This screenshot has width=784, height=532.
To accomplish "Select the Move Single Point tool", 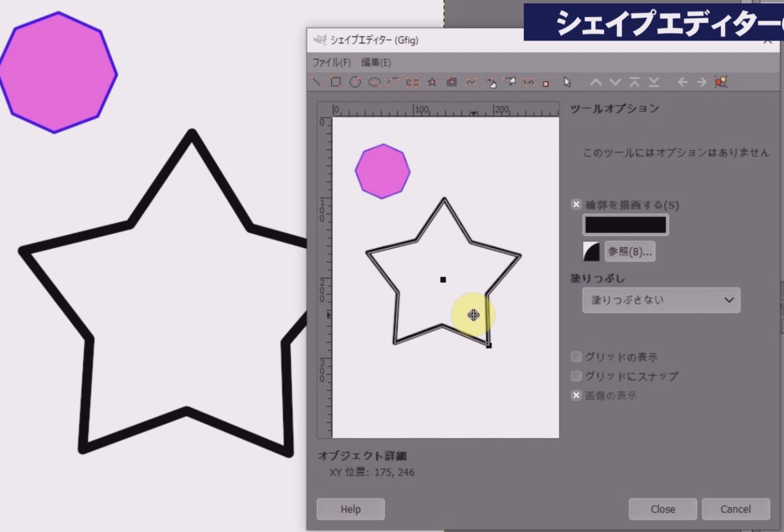I will (510, 82).
